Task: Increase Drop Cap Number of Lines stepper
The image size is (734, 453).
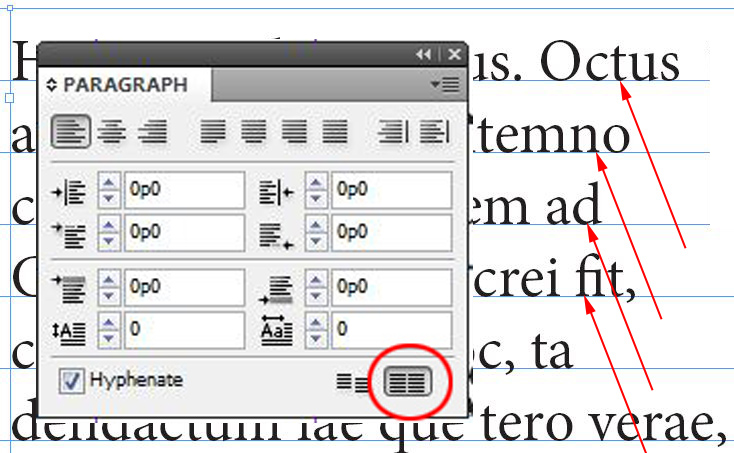Action: tap(109, 321)
